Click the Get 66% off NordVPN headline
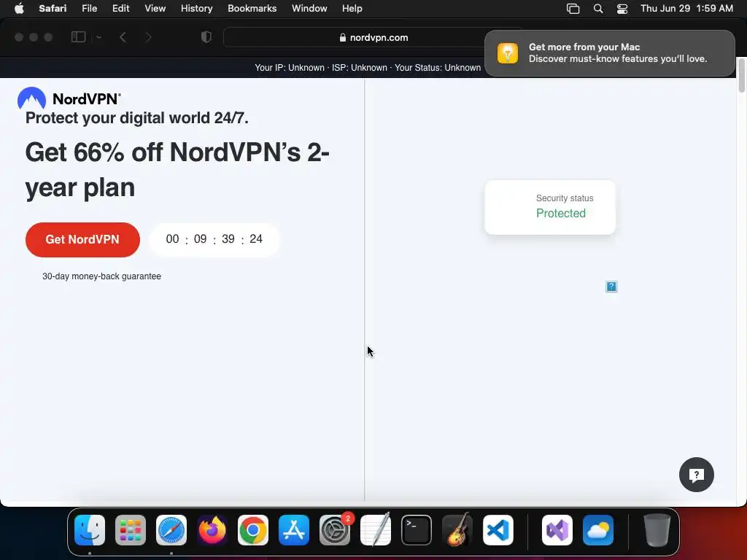This screenshot has width=747, height=560. [177, 169]
